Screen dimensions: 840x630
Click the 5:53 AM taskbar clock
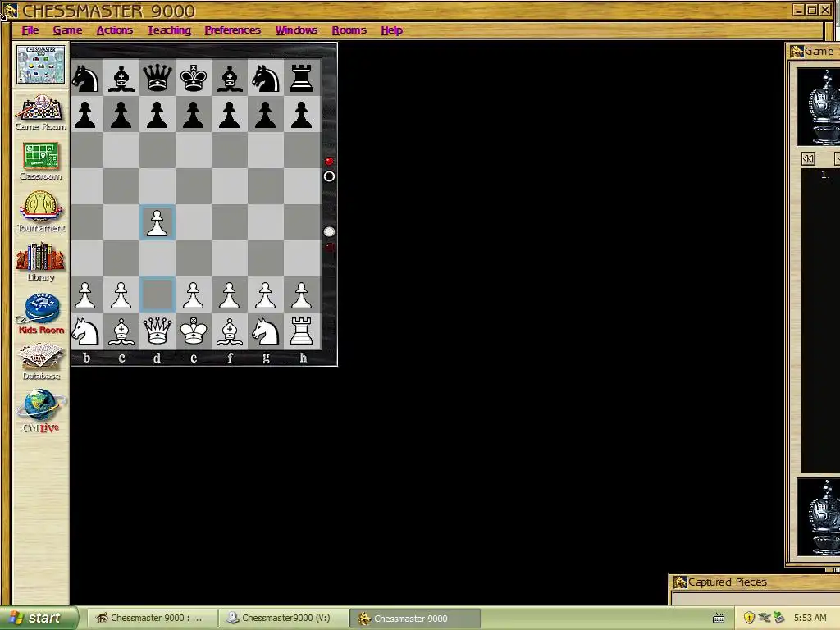coord(810,618)
